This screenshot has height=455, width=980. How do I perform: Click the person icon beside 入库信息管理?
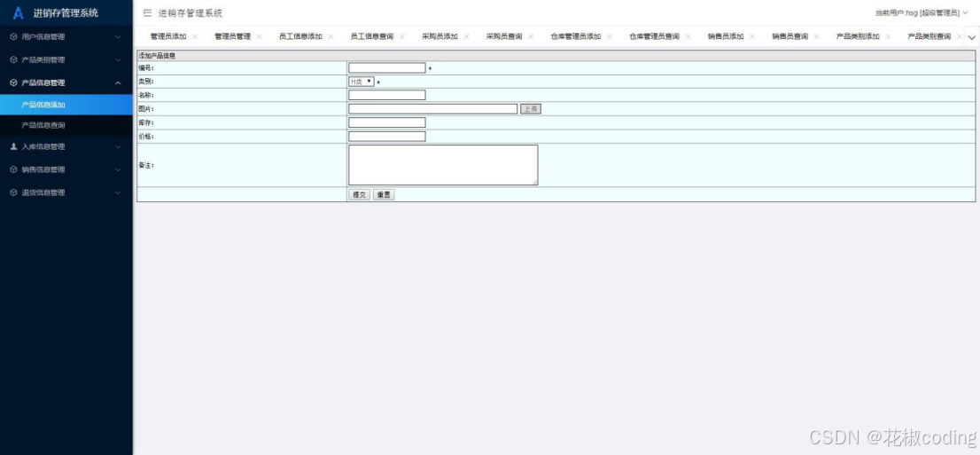[x=14, y=146]
